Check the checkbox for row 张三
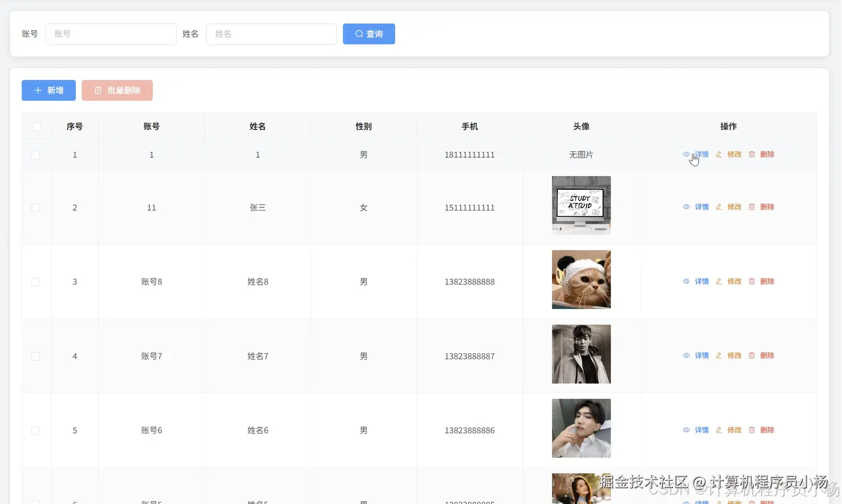Viewport: 842px width, 504px height. [x=36, y=208]
